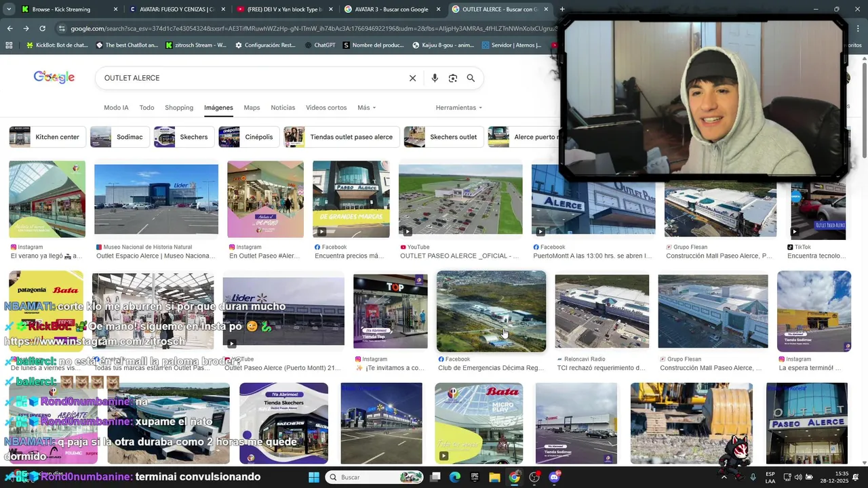This screenshot has height=488, width=868.
Task: Open Facebook Paseo Alerce grandes marcas image
Action: click(x=351, y=199)
